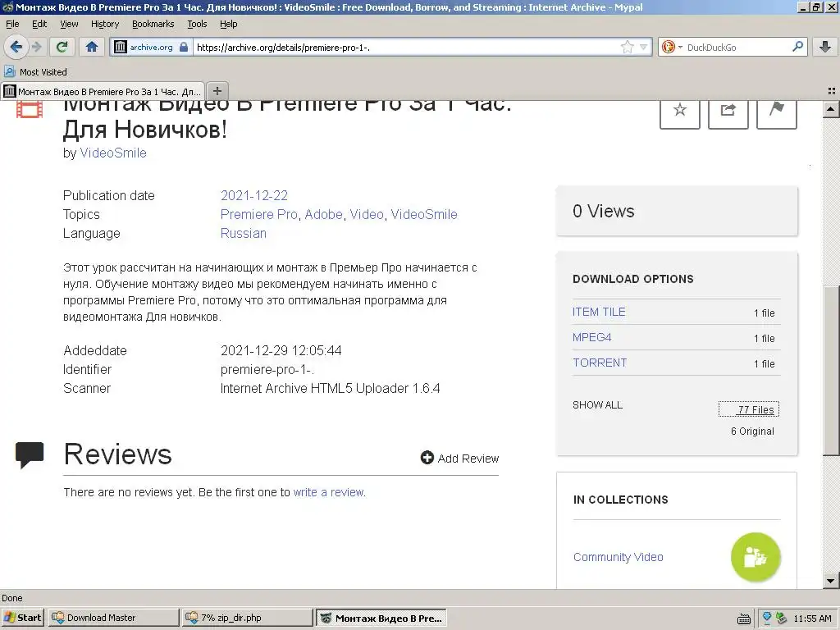Open the 2021-12-22 publication date link
The width and height of the screenshot is (840, 630).
(254, 195)
